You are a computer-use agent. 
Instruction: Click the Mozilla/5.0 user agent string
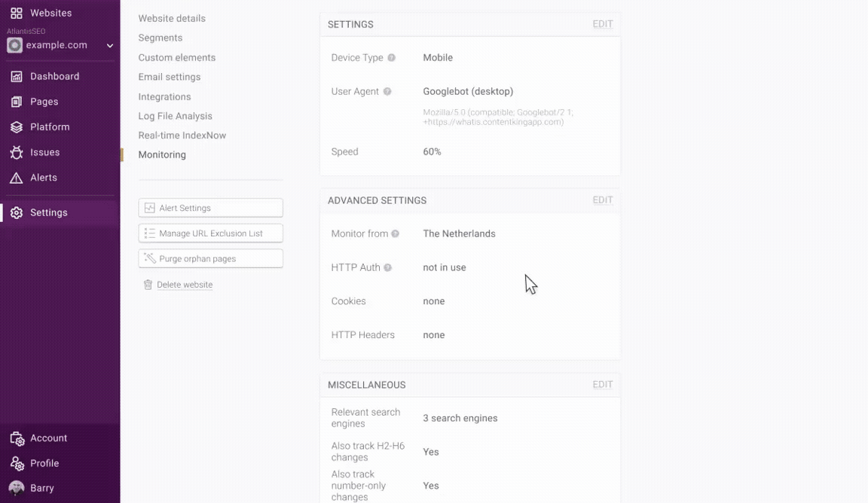(497, 117)
